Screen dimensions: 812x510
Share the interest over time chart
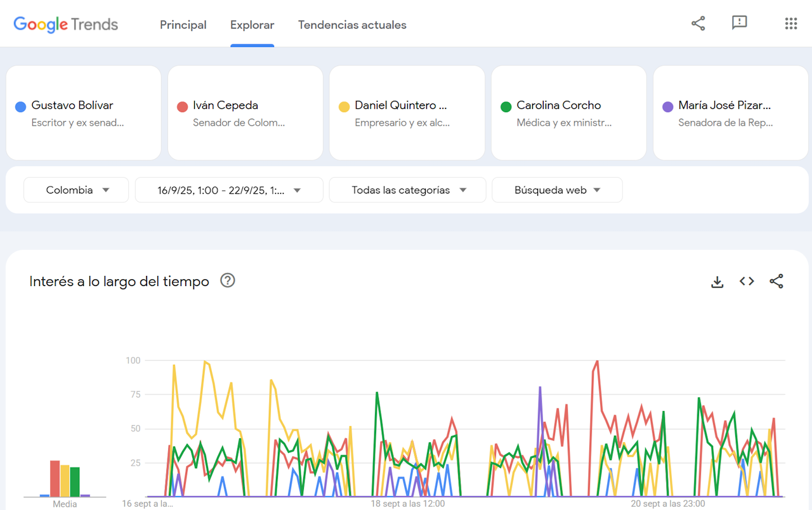[776, 282]
